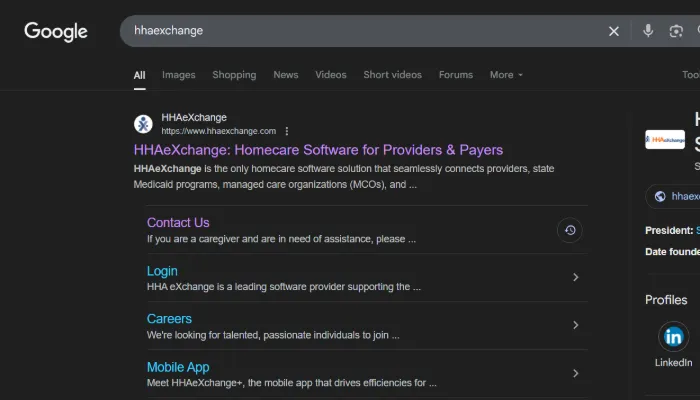Screen dimensions: 700x400
Task: Click the history clock icon beside Contact Us
Action: coord(570,230)
